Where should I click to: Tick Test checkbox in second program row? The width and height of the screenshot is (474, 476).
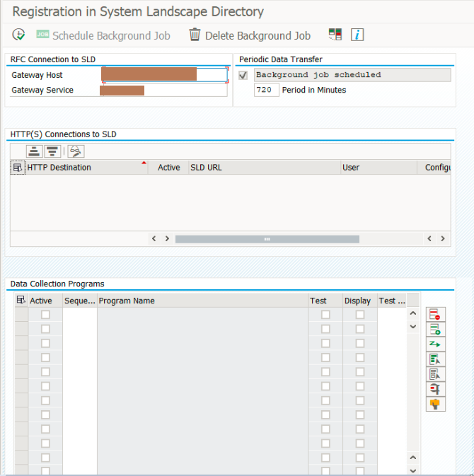point(325,329)
